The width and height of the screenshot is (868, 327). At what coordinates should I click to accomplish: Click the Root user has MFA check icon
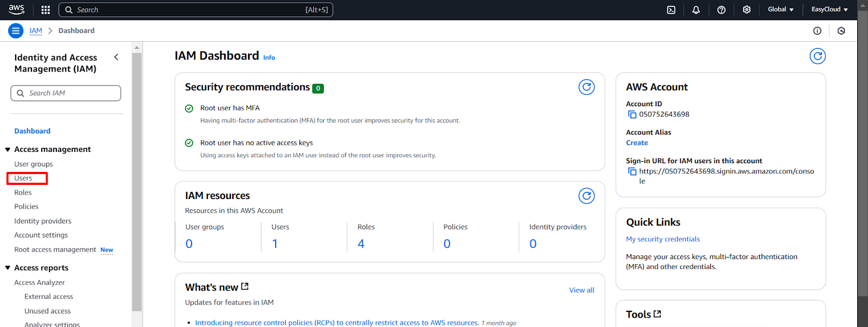coord(189,108)
